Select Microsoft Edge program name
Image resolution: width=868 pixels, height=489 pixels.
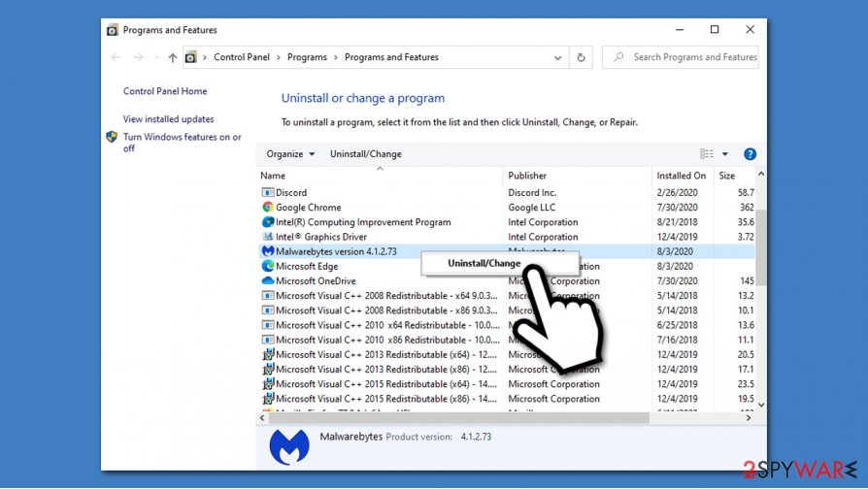point(307,266)
